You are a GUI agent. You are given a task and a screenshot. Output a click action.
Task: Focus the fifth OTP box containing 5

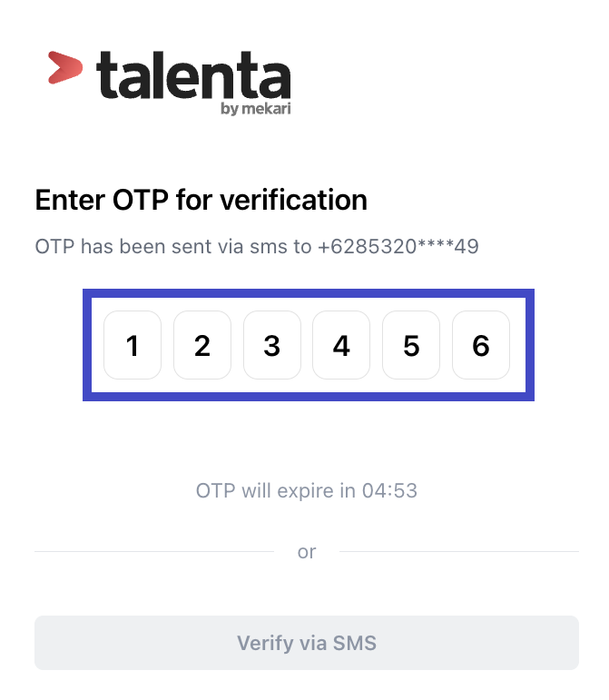[411, 345]
